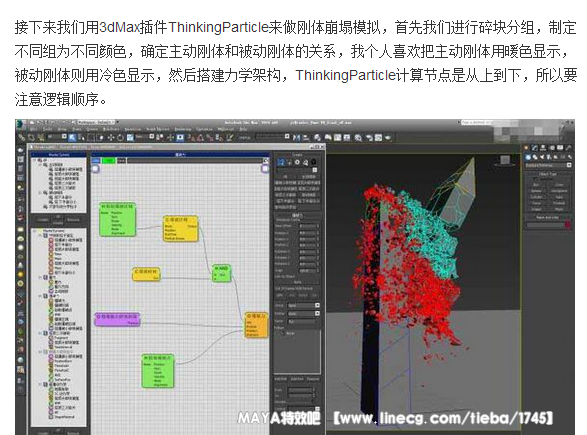The height and width of the screenshot is (435, 587).
Task: Toggle Percent Snap in main toolbar
Action: (x=210, y=137)
